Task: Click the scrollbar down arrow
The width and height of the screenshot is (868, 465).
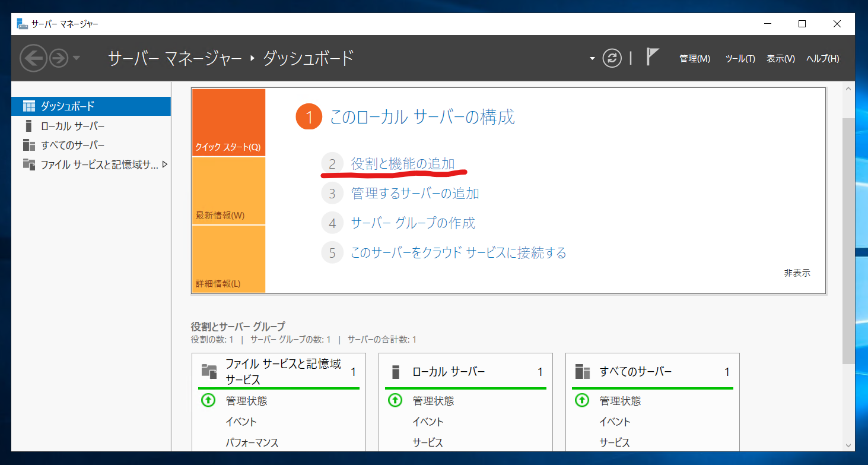Action: coord(848,444)
